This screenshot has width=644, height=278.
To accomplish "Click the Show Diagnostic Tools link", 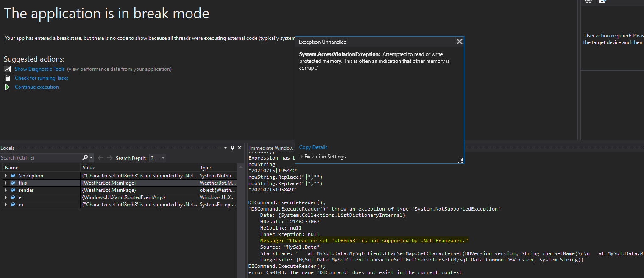I will (40, 69).
